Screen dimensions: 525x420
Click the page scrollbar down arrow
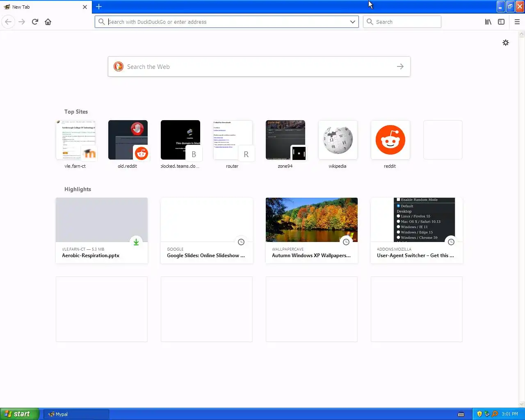[x=522, y=404]
